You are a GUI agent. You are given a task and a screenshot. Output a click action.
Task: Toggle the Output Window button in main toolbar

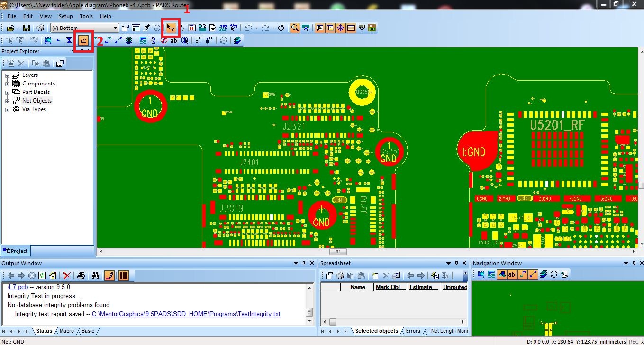click(319, 28)
